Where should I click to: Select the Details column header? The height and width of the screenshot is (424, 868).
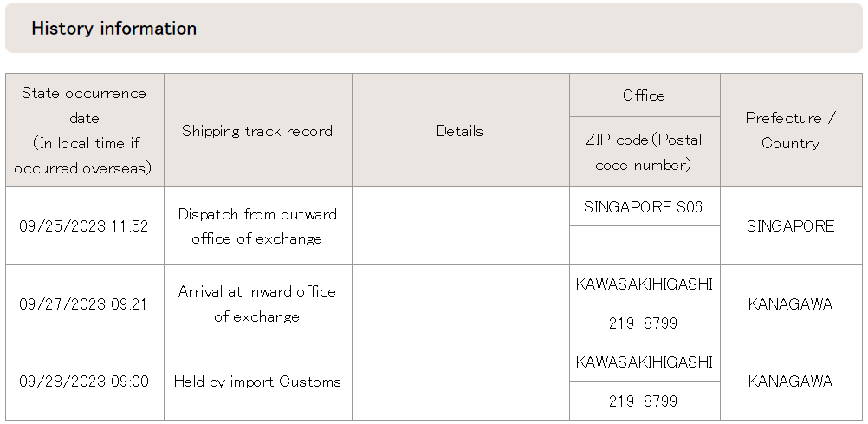460,131
